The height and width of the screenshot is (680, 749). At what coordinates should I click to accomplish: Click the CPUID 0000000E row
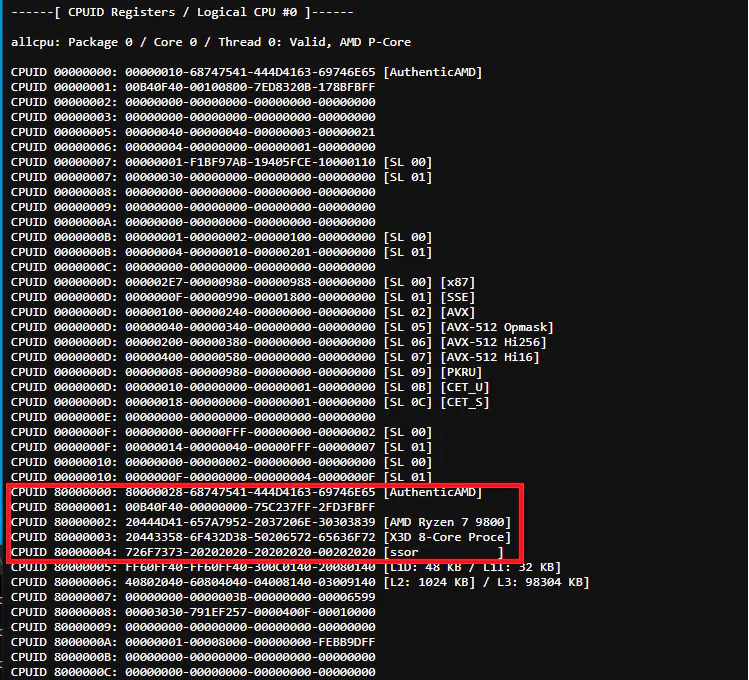[x=193, y=417]
